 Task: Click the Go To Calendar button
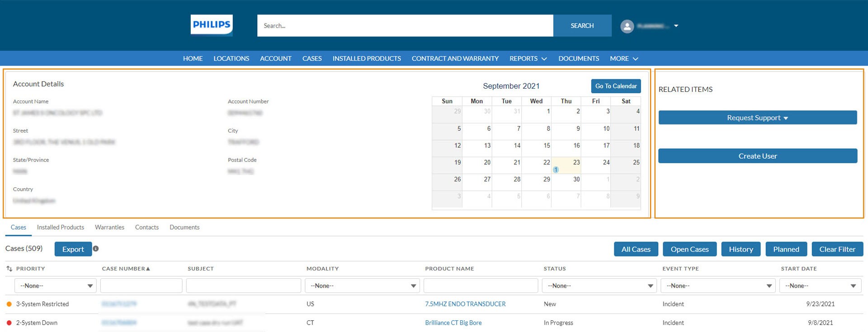[616, 86]
